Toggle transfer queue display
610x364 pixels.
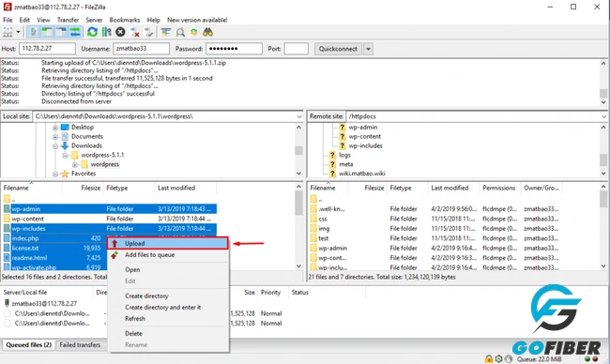[75, 32]
